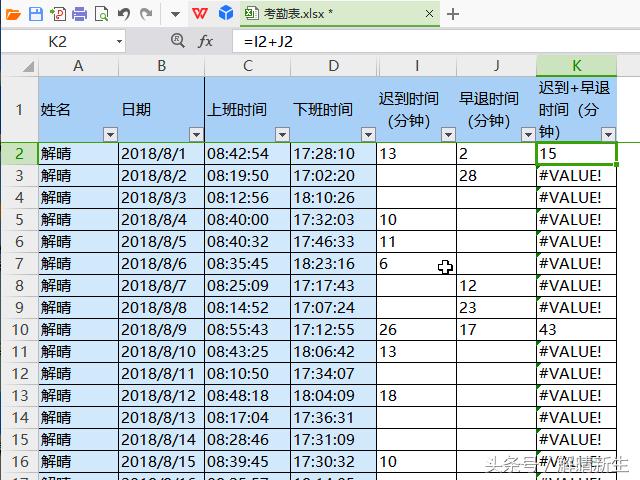Open the 日期 filter dropdown
Viewport: 640px width, 480px height.
coord(196,134)
